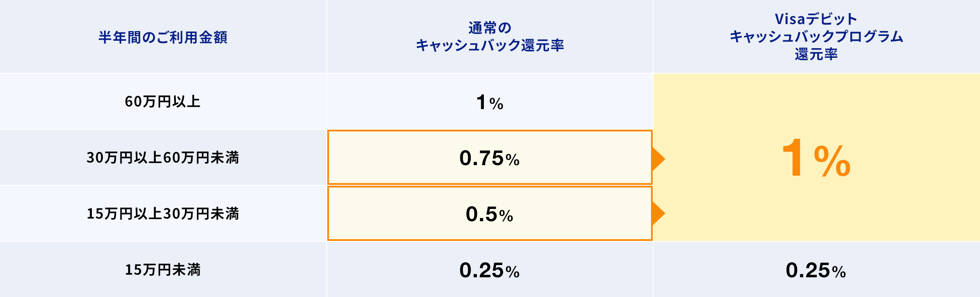Click the 15万円以上30万円未満 row label

(x=163, y=214)
